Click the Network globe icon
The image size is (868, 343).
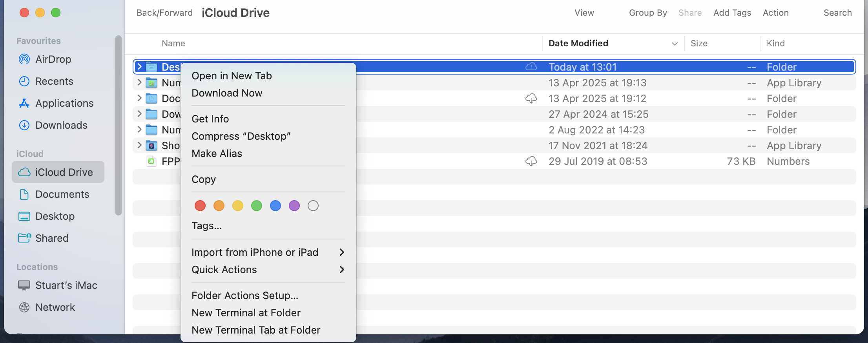click(x=24, y=307)
